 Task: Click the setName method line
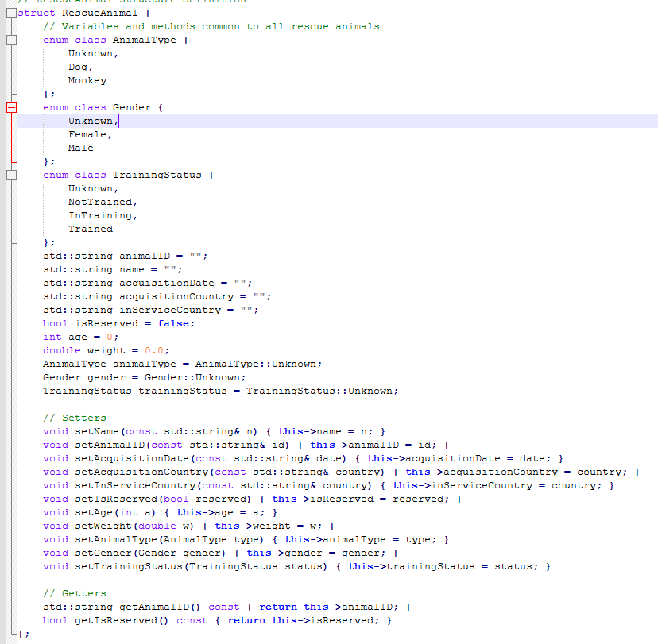tap(214, 431)
